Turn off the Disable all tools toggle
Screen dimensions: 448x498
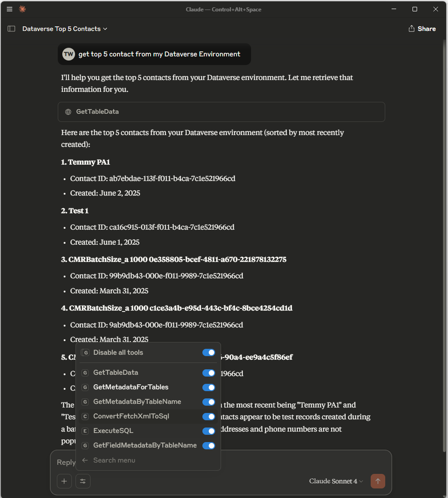[x=209, y=352]
